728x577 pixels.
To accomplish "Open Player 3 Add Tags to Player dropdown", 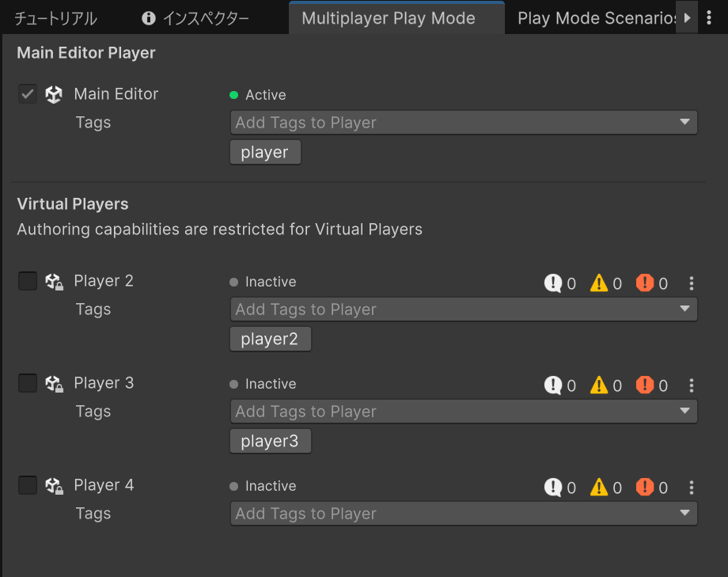I will pyautogui.click(x=464, y=412).
